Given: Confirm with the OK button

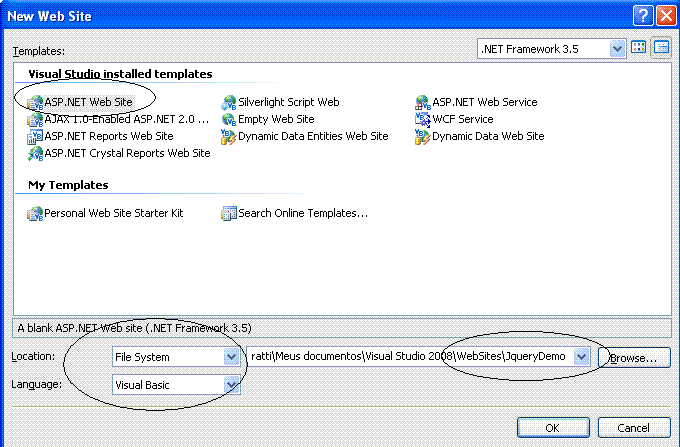Looking at the screenshot, I should pos(553,428).
